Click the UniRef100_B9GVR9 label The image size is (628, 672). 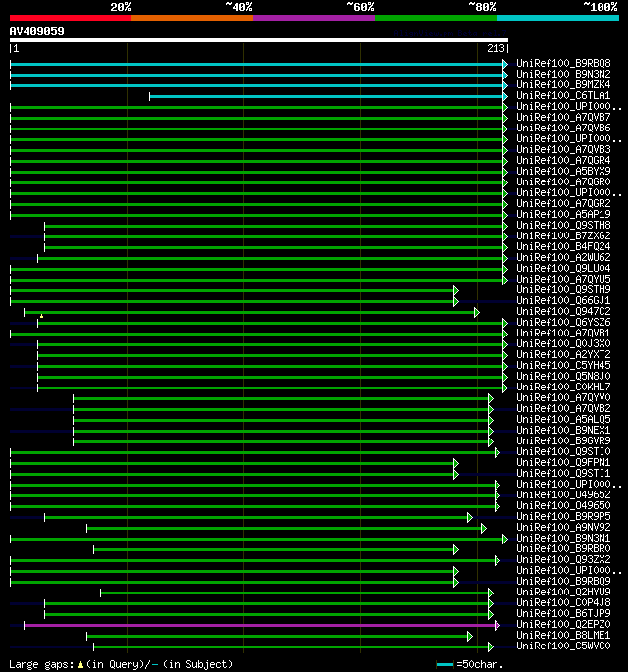click(563, 441)
